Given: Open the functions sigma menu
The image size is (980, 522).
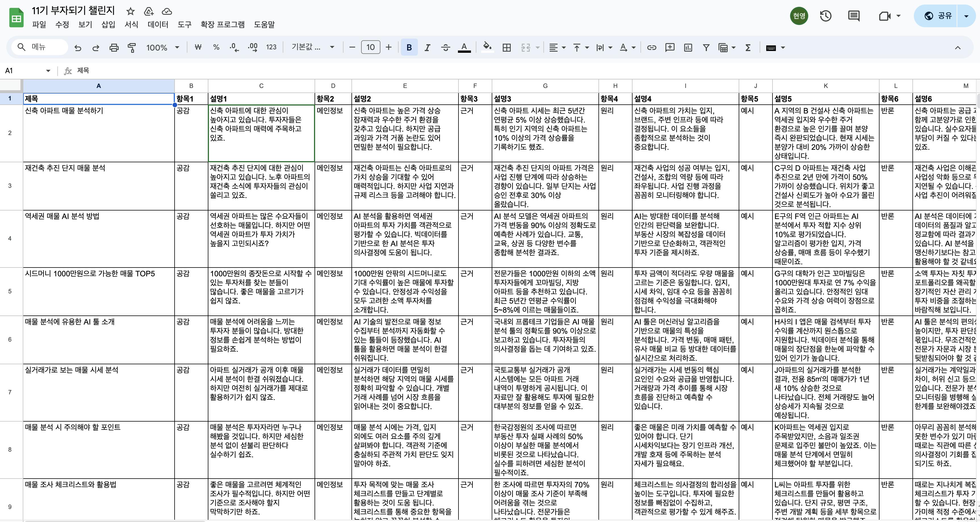Looking at the screenshot, I should [748, 48].
